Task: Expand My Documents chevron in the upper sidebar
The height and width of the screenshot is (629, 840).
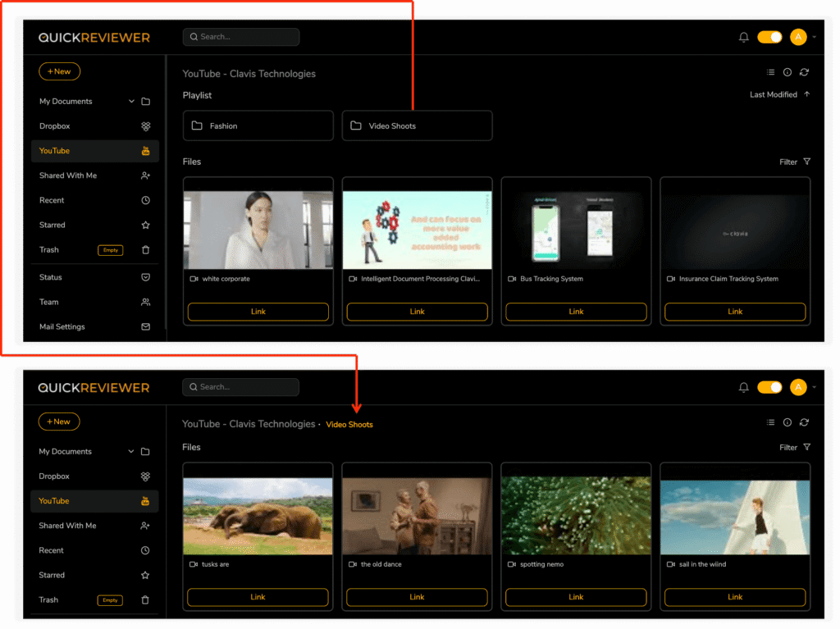Action: point(131,102)
